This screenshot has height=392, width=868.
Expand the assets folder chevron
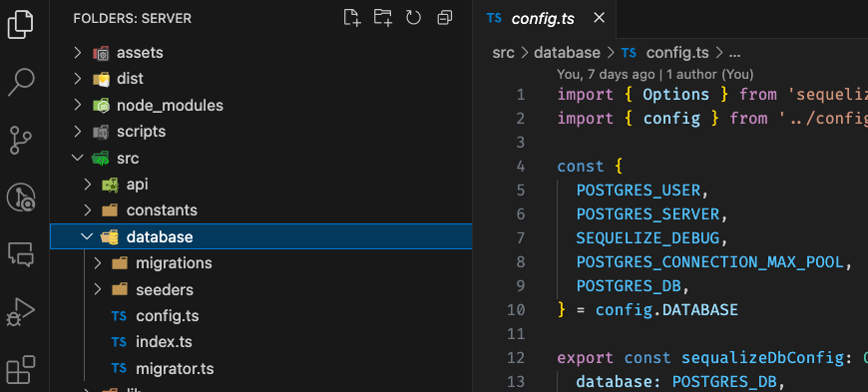pos(78,53)
